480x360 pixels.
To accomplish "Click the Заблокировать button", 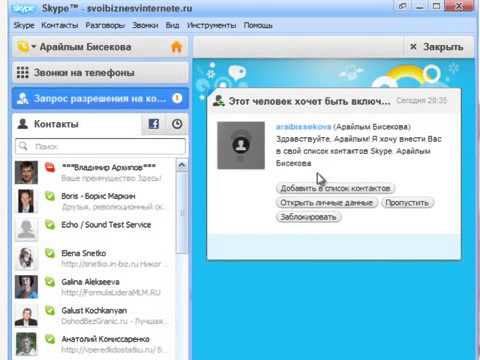I will coord(308,217).
